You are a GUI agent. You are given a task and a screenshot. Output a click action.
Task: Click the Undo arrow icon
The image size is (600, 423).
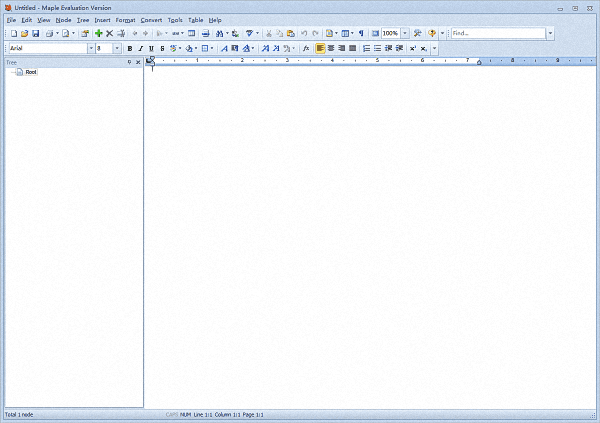coord(304,33)
